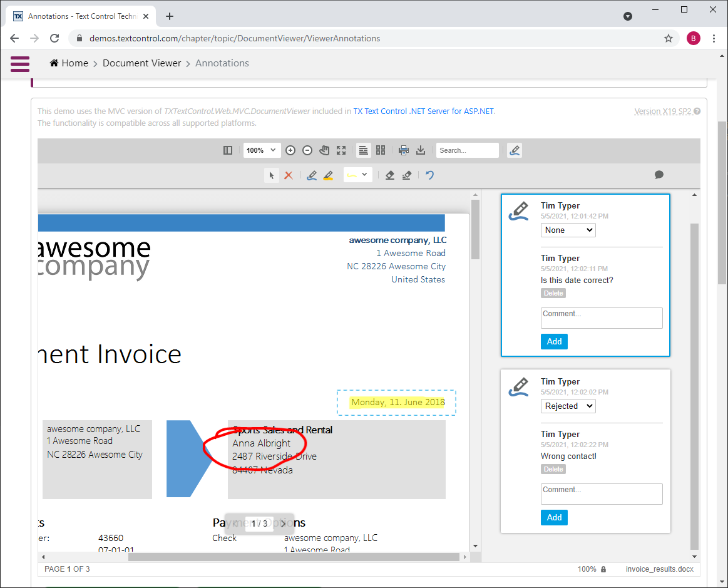Viewport: 728px width, 588px height.
Task: Open the Rejected status dropdown
Action: 568,406
